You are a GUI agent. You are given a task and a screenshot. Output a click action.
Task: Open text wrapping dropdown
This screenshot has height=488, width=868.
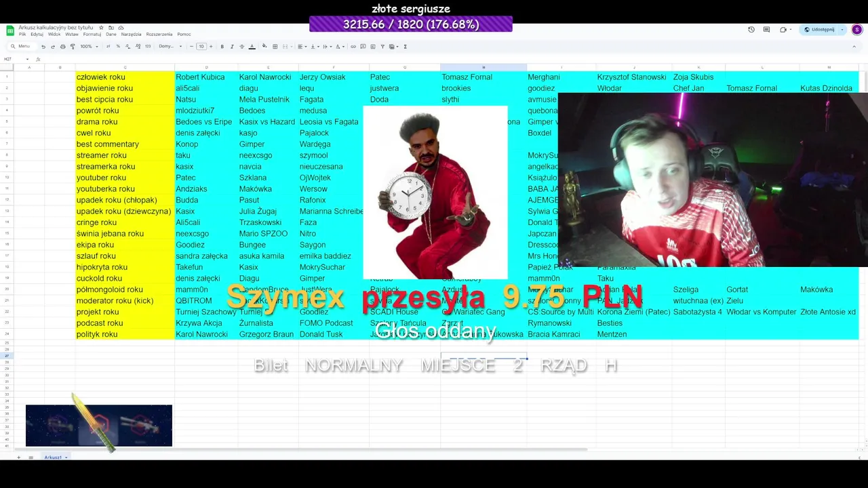tap(327, 47)
